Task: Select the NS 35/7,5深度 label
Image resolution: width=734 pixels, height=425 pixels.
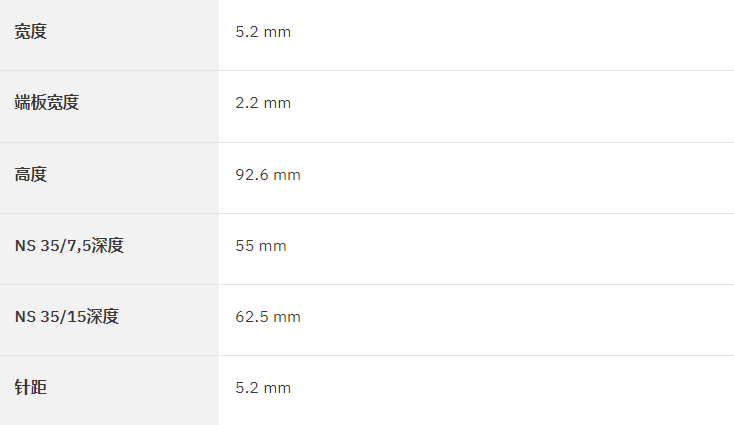Action: [x=69, y=246]
